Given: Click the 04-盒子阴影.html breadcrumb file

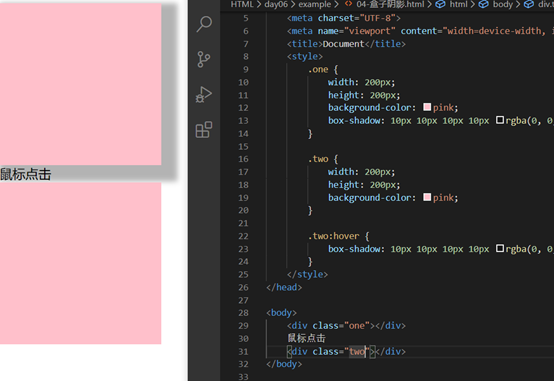Looking at the screenshot, I should point(390,4).
